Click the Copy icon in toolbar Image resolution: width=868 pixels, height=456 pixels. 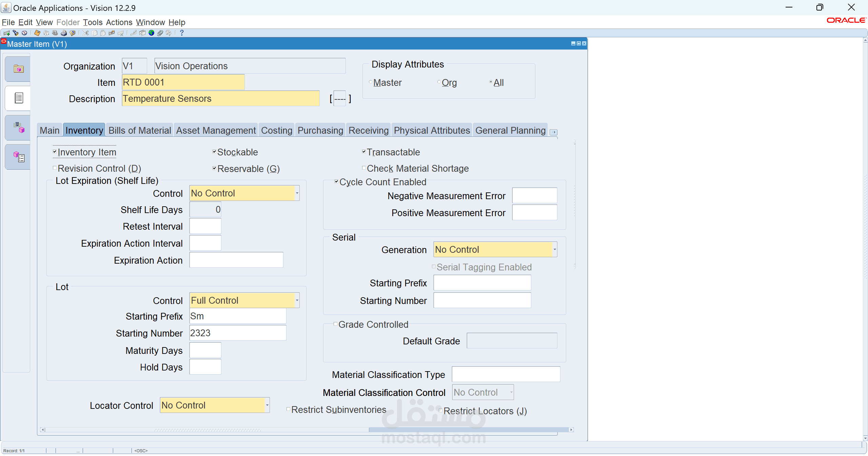click(94, 33)
